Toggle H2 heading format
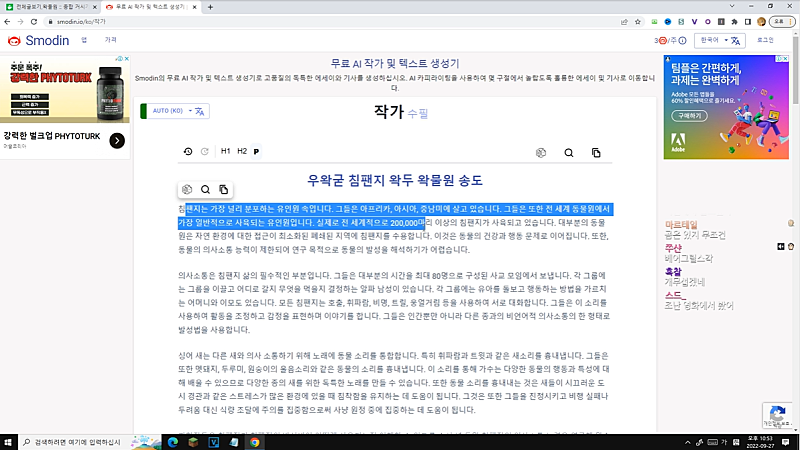Image resolution: width=800 pixels, height=450 pixels. click(x=242, y=152)
